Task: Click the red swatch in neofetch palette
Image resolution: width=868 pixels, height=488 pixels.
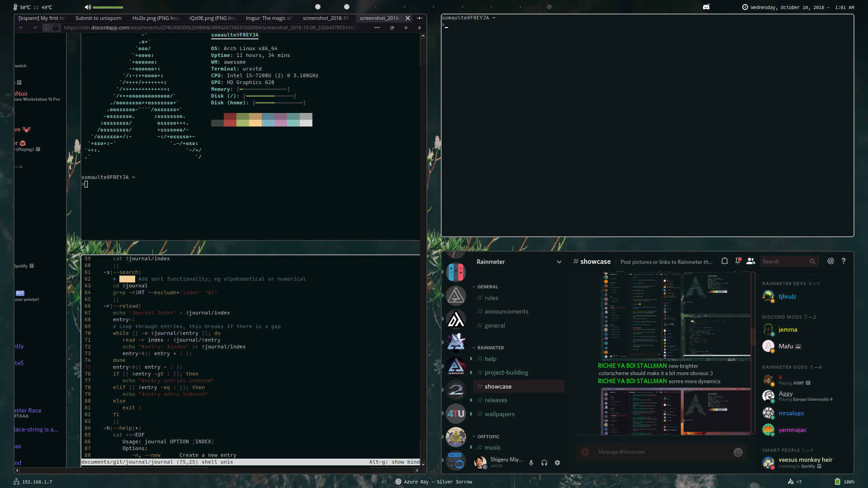Action: point(230,120)
